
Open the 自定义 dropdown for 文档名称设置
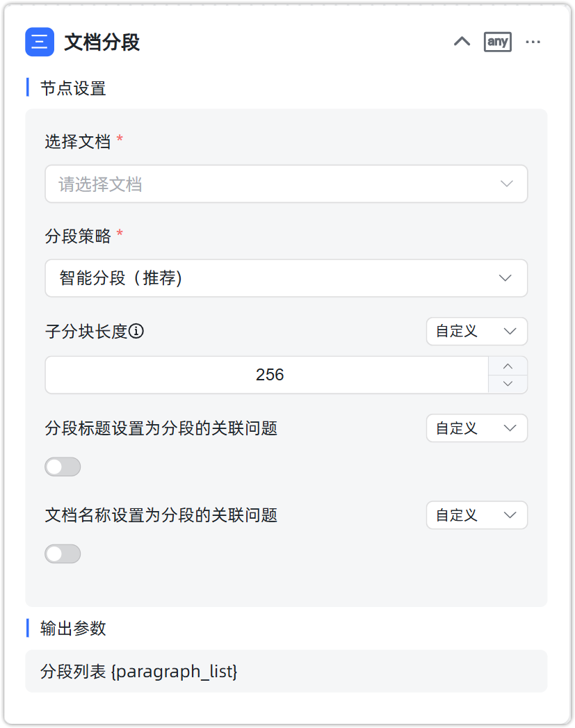476,515
